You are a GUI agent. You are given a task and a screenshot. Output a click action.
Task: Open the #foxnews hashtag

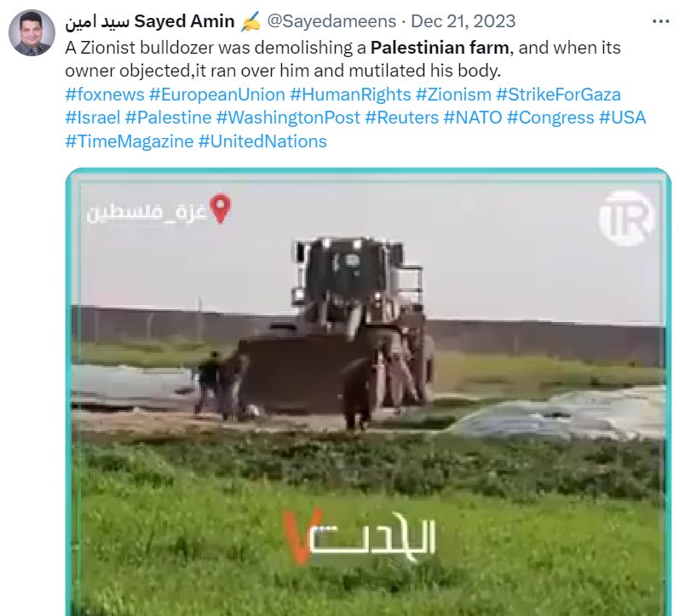point(105,95)
